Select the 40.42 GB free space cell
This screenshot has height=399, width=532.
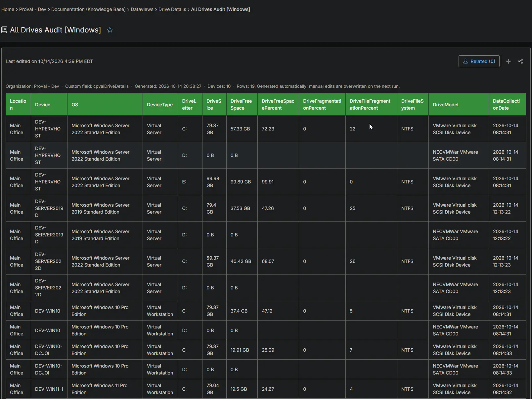click(x=242, y=261)
